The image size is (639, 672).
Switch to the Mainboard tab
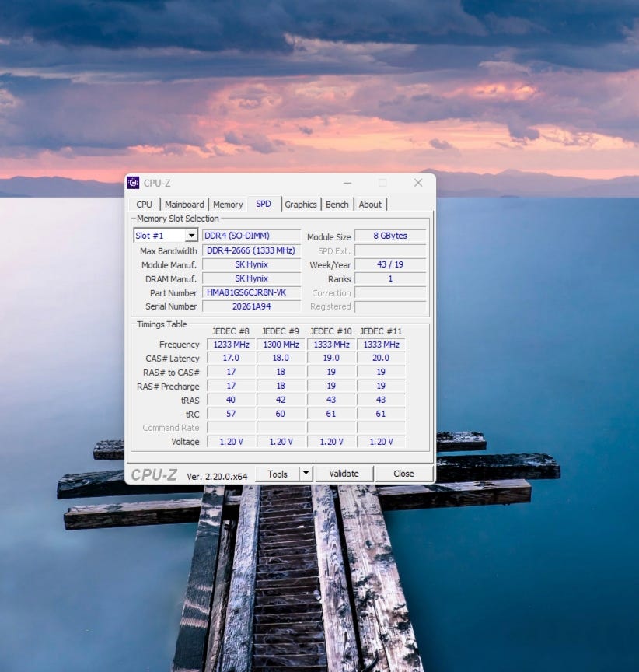click(x=184, y=205)
